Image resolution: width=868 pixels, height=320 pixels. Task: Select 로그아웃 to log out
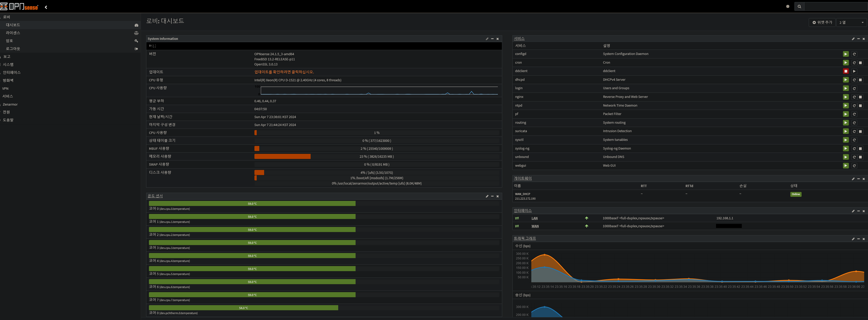(x=70, y=49)
